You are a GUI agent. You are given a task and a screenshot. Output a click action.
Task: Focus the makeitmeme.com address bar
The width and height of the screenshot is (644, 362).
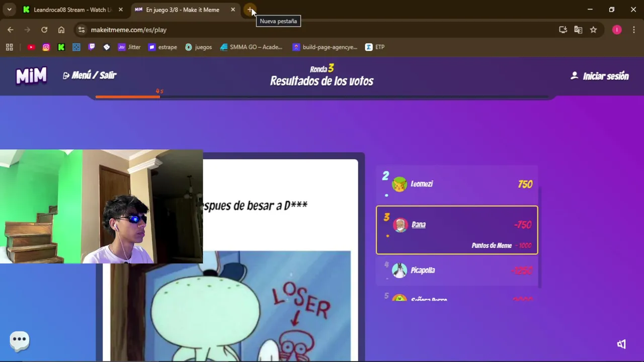coord(322,30)
